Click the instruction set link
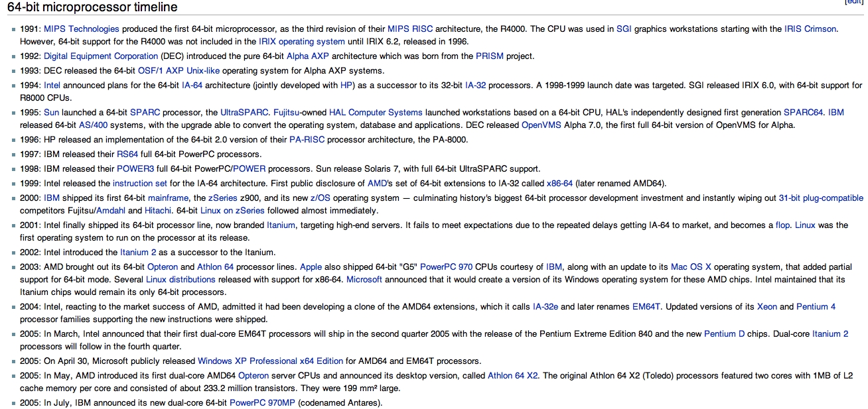The height and width of the screenshot is (409, 868). (x=140, y=184)
